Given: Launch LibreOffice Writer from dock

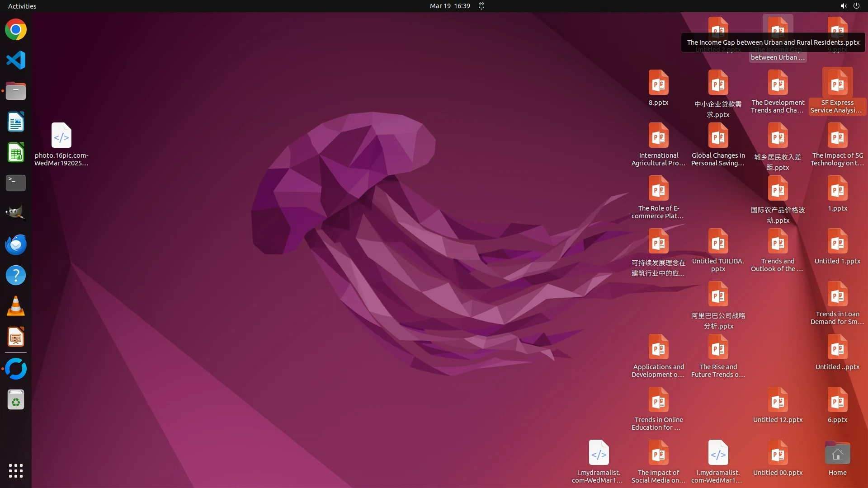Looking at the screenshot, I should click(x=16, y=122).
